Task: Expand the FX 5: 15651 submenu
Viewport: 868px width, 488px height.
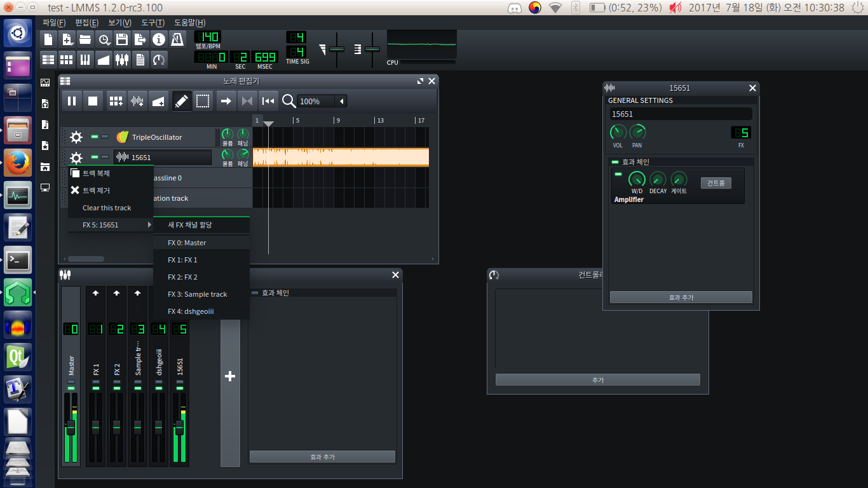Action: (111, 225)
